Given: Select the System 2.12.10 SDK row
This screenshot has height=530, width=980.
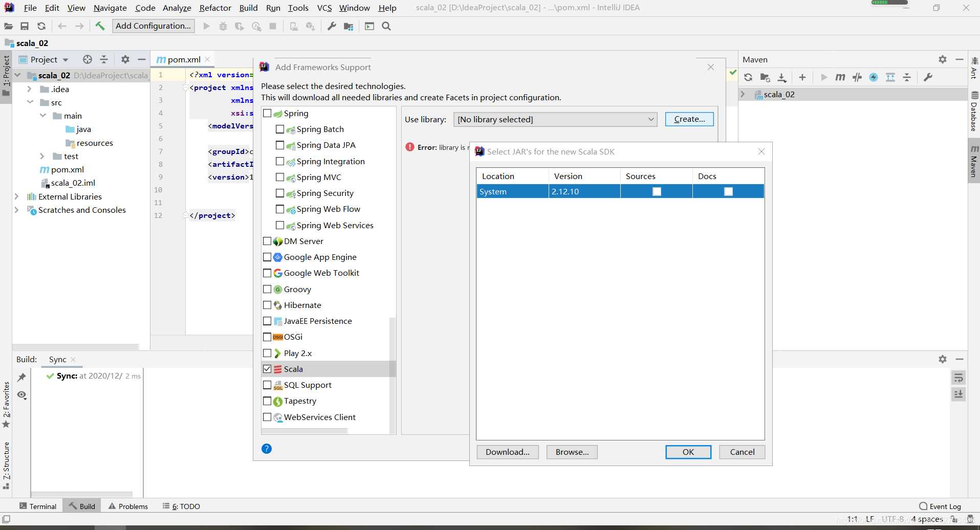Looking at the screenshot, I should [620, 191].
